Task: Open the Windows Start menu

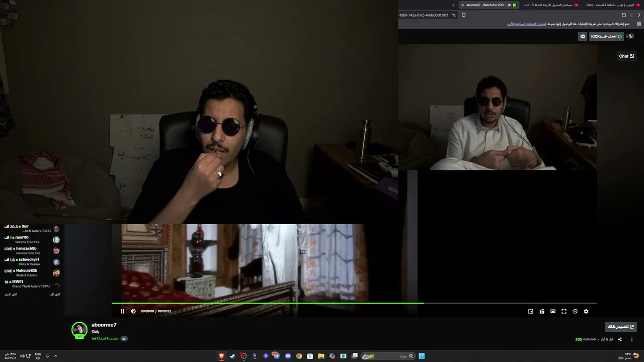Action: [422, 356]
